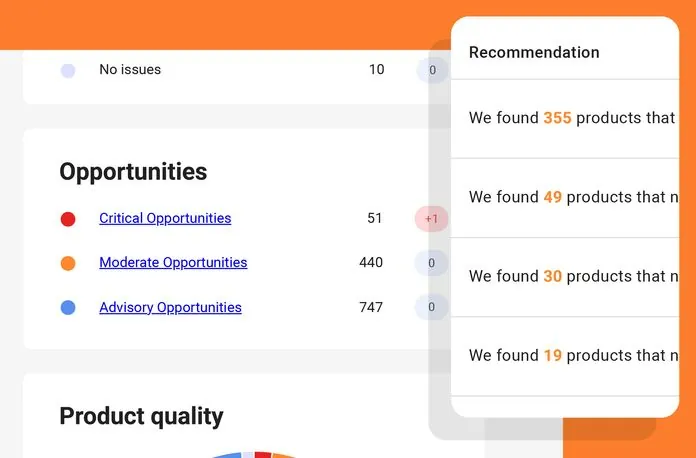
Task: Select the 19 products recommendation row
Action: [x=572, y=355]
